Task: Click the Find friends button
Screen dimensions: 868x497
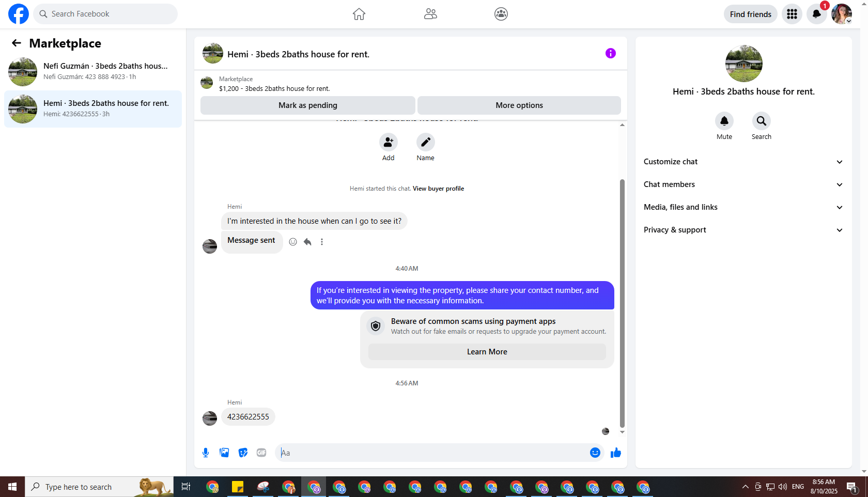Action: coord(751,14)
